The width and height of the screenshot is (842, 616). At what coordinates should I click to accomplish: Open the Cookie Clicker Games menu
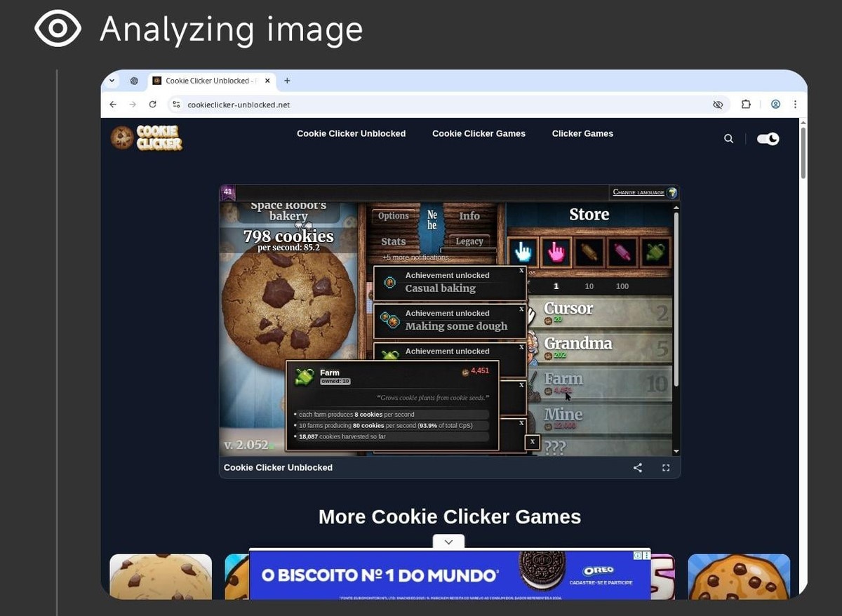coord(479,133)
